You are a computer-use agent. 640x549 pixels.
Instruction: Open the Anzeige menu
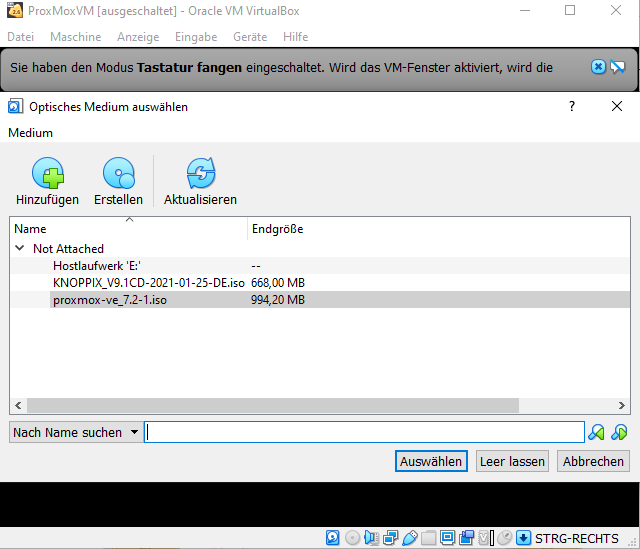[138, 37]
